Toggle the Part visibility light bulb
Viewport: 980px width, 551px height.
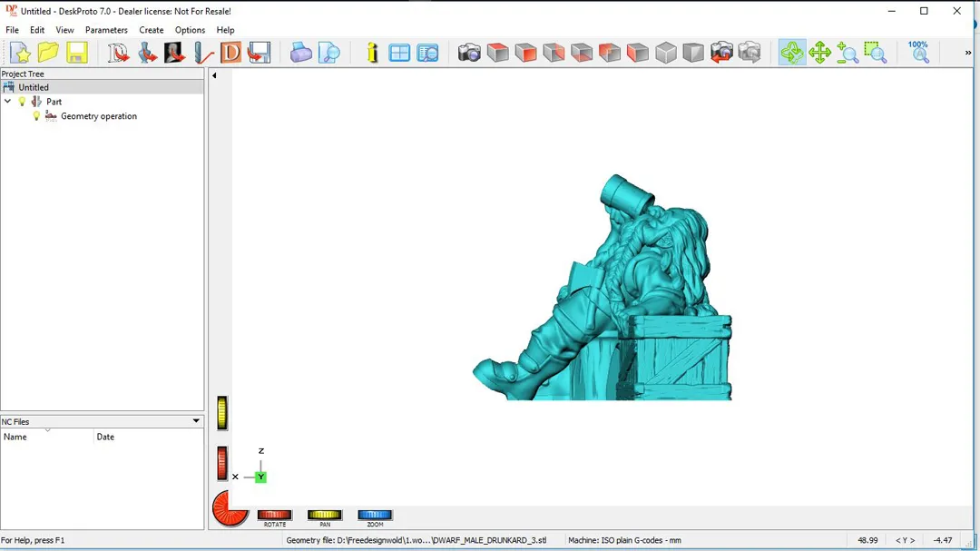(23, 102)
